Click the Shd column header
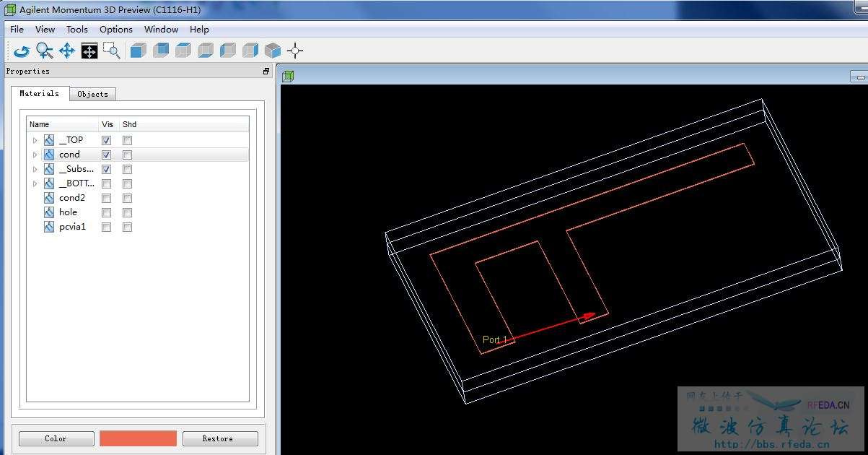Viewport: 868px width, 455px height. tap(130, 124)
